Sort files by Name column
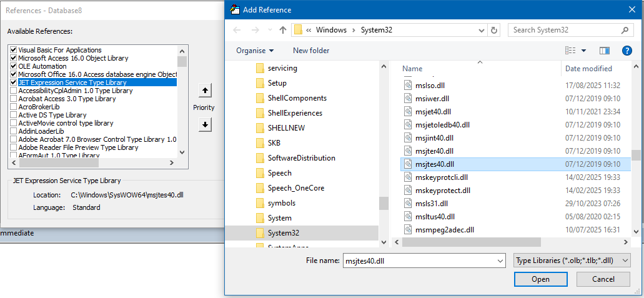644x298 pixels. (412, 69)
